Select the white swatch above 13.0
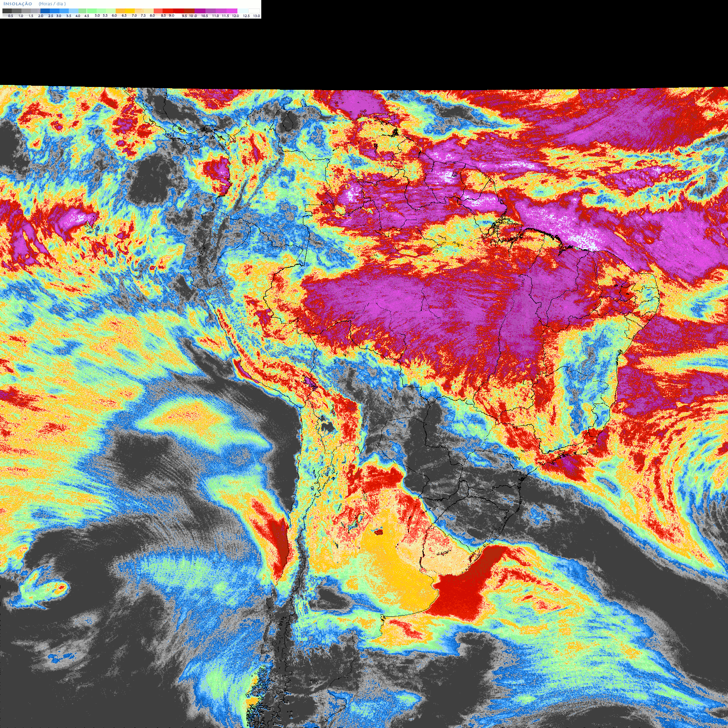The height and width of the screenshot is (728, 728). 254,11
